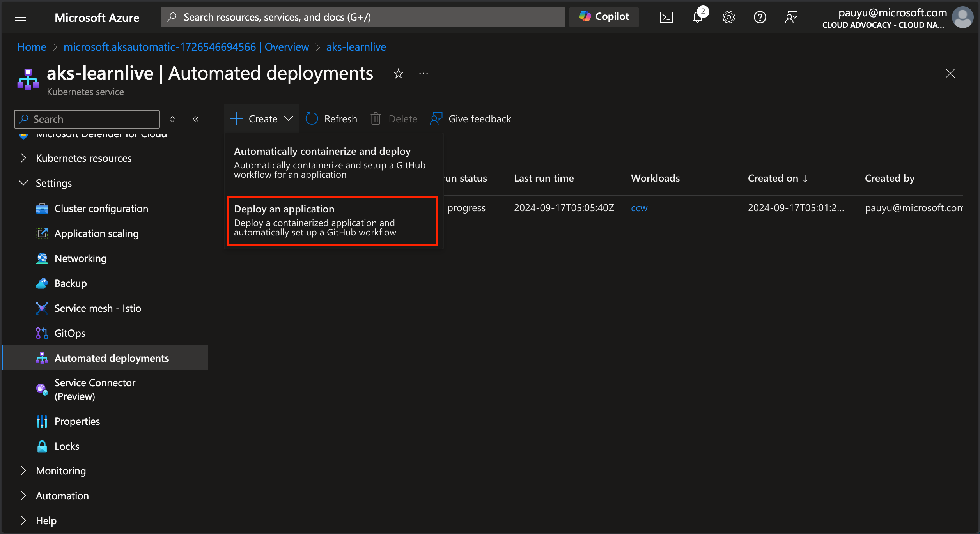Sort by Workloads column header
Viewport: 980px width, 534px height.
pyautogui.click(x=655, y=178)
